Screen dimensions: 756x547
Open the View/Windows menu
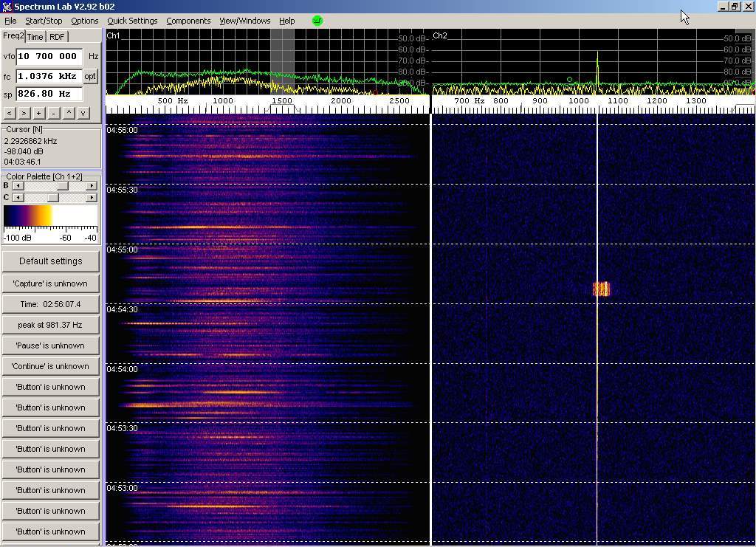tap(244, 21)
